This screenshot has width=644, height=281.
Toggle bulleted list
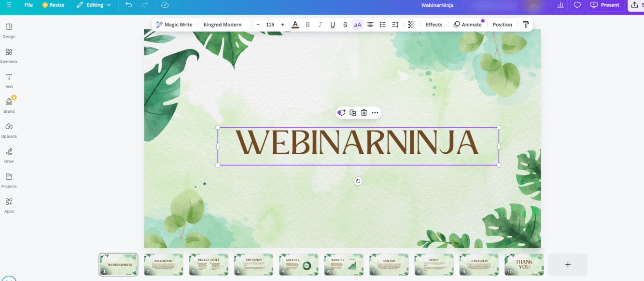(383, 25)
